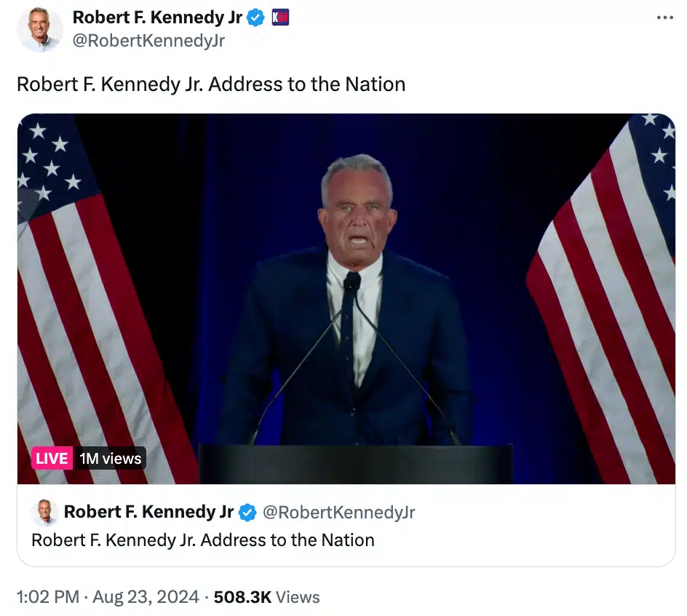Click the verified badge in the quoted post

[247, 512]
